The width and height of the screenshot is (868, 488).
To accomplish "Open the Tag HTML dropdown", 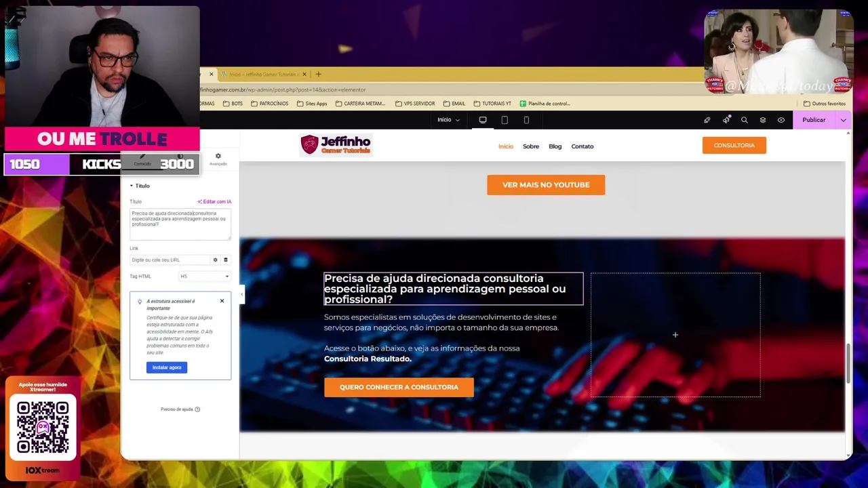I will coord(205,277).
